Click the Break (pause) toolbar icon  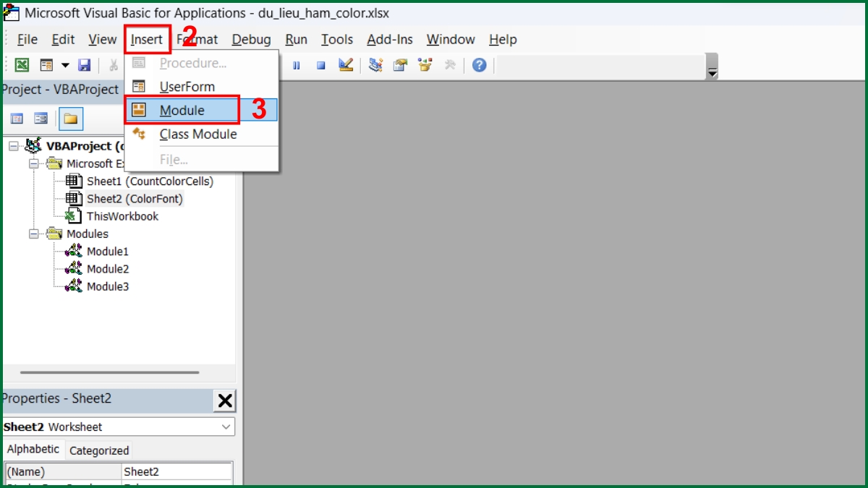pos(297,64)
